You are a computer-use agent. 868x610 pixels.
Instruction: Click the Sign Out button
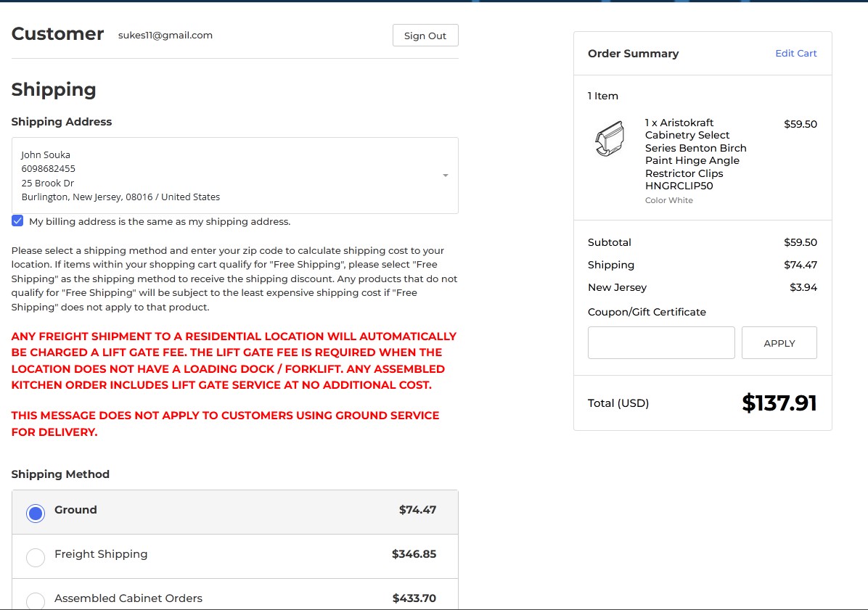pos(425,36)
